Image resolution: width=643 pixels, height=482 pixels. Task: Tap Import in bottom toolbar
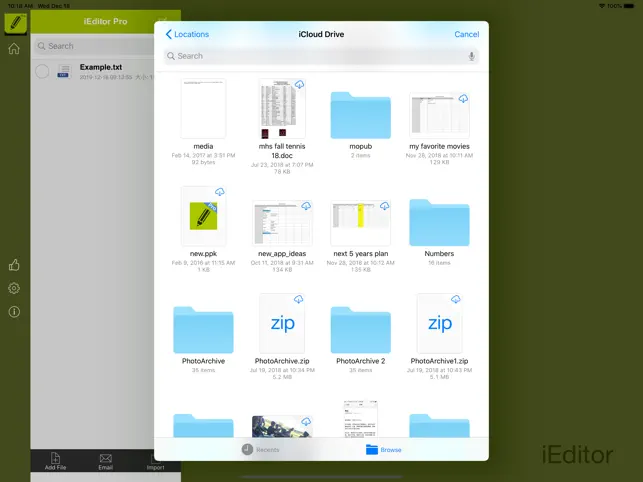pos(155,461)
